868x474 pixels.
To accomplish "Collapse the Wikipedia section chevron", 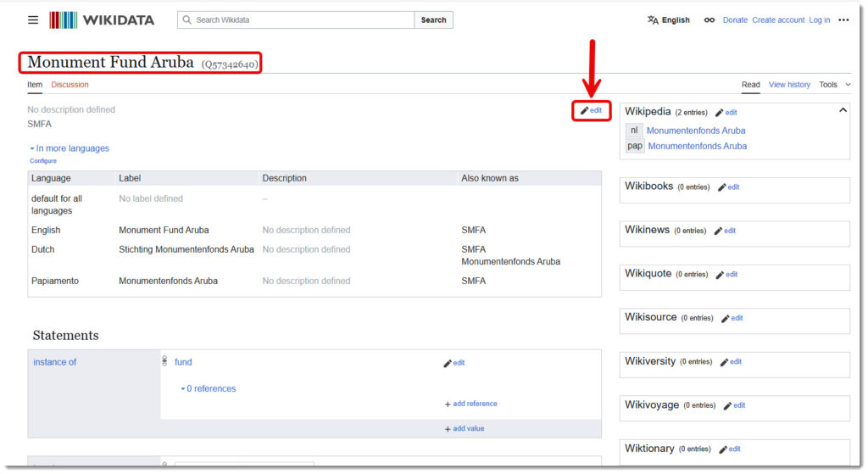I will click(x=842, y=110).
